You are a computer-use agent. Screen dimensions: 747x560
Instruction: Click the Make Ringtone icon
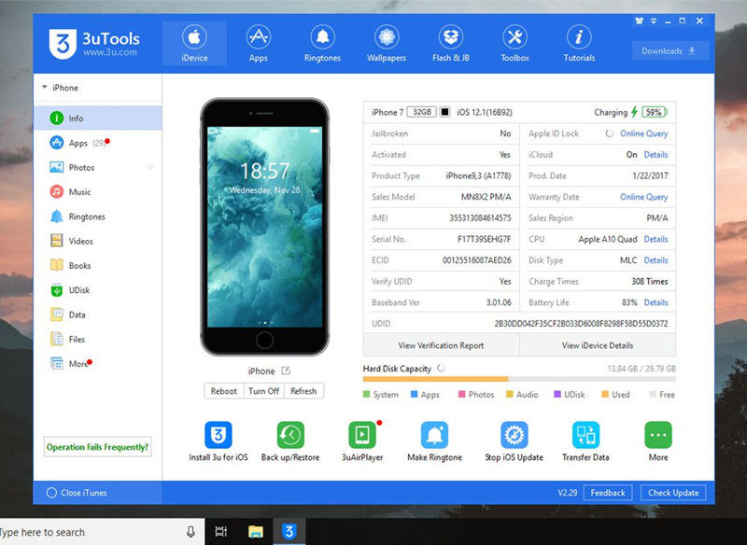tap(434, 435)
